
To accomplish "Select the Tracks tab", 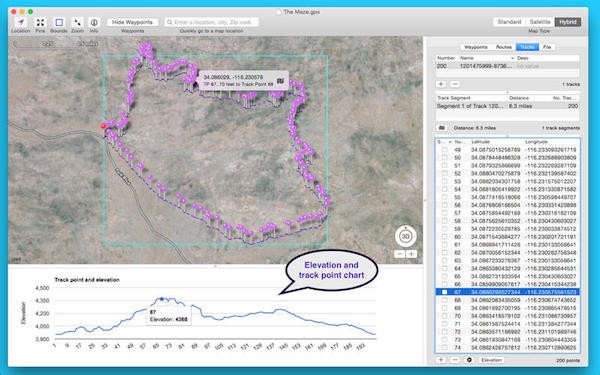I will (527, 47).
